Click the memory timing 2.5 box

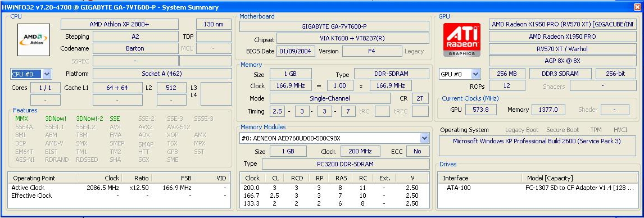[277, 111]
